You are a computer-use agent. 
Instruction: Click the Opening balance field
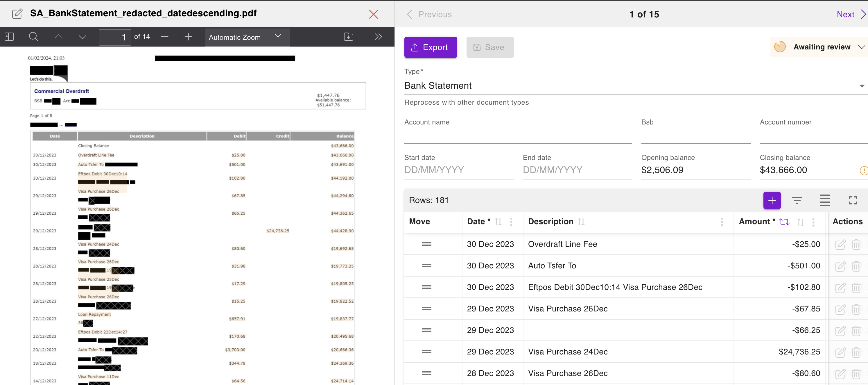695,170
